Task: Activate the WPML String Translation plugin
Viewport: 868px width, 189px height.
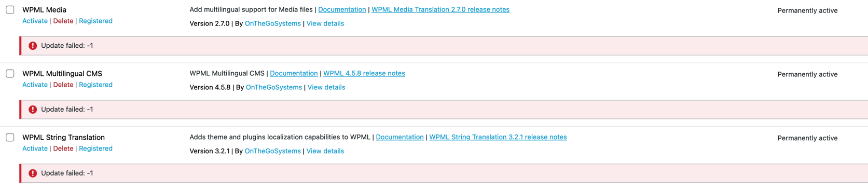Action: (35, 148)
